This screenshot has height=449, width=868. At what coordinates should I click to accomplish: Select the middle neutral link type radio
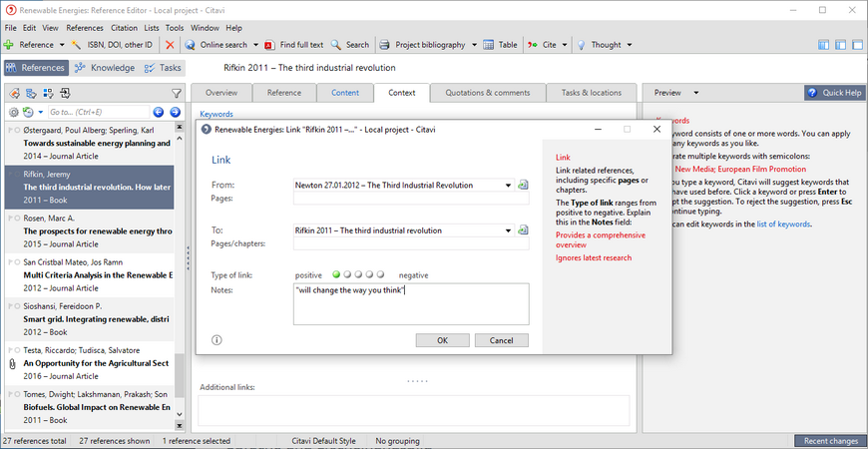pos(358,274)
